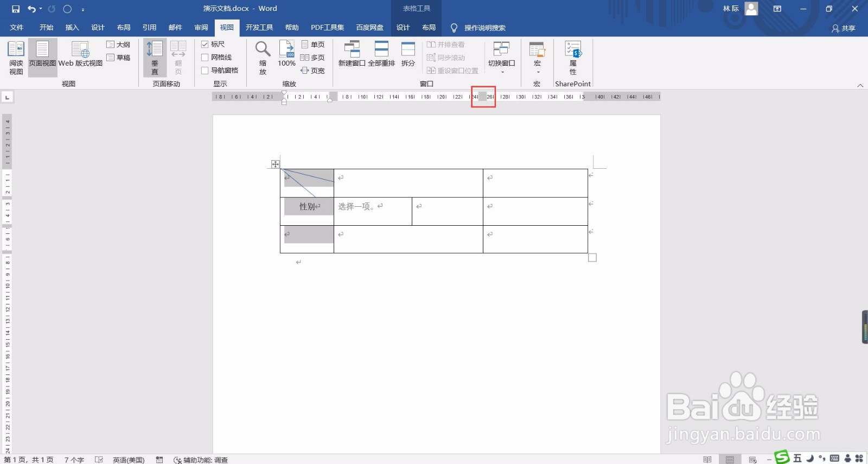Click 英语(美国) language in status bar

coord(129,460)
